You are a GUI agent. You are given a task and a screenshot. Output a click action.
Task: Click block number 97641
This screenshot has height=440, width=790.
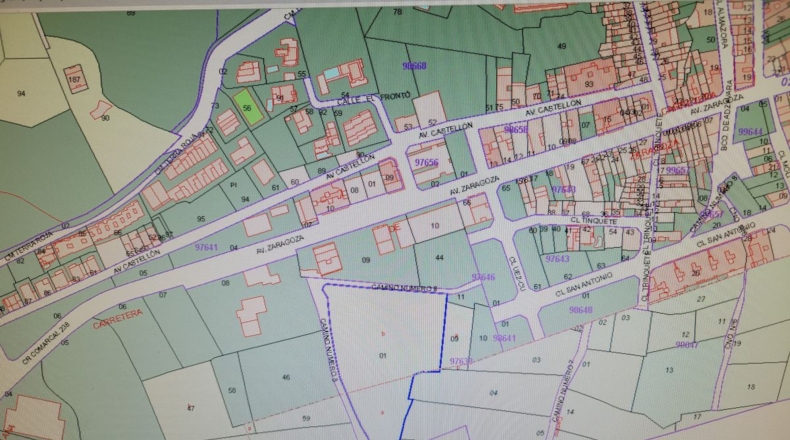207,247
